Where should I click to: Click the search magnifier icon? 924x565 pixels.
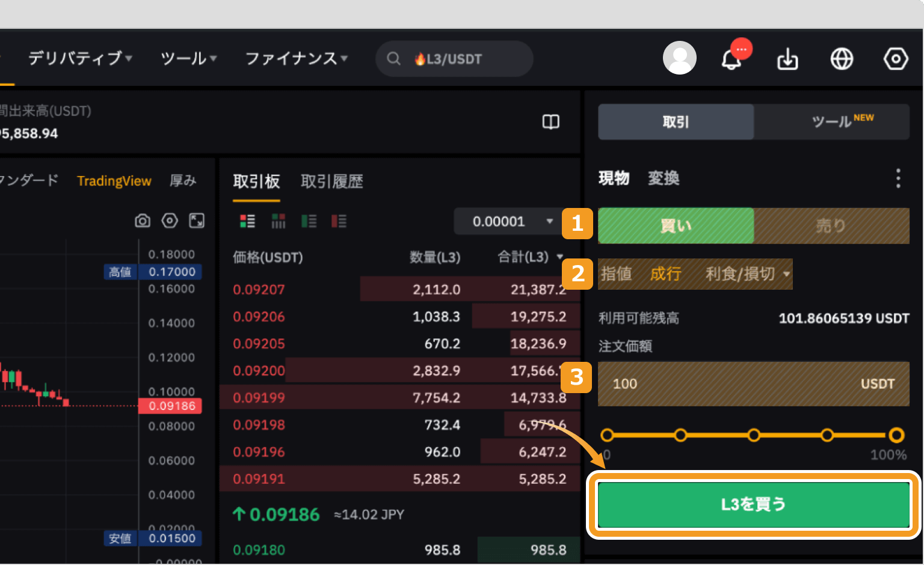[x=393, y=58]
